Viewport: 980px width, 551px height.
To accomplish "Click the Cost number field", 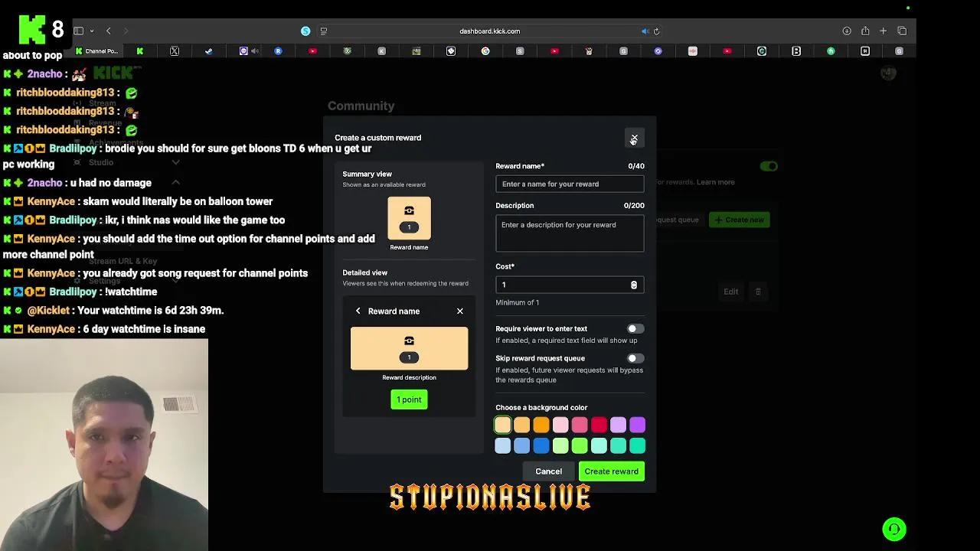I will pos(570,285).
